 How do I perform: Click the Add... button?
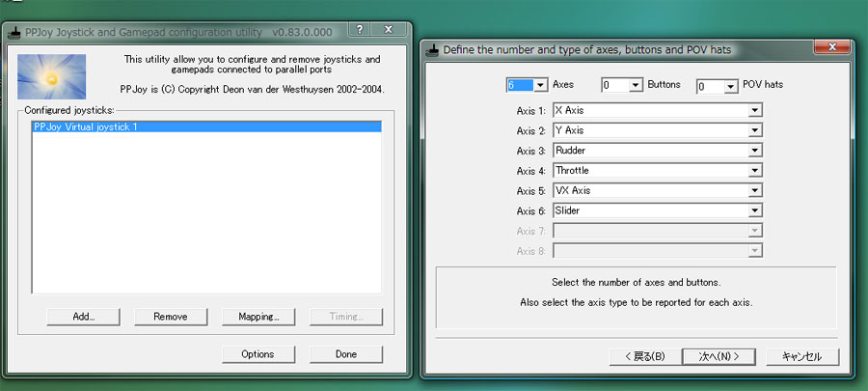pyautogui.click(x=83, y=317)
